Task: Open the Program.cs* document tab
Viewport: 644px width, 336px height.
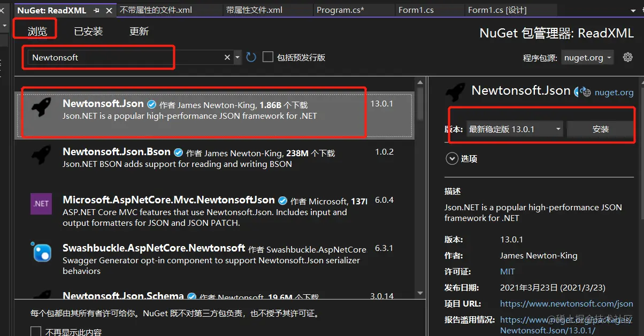Action: tap(354, 10)
